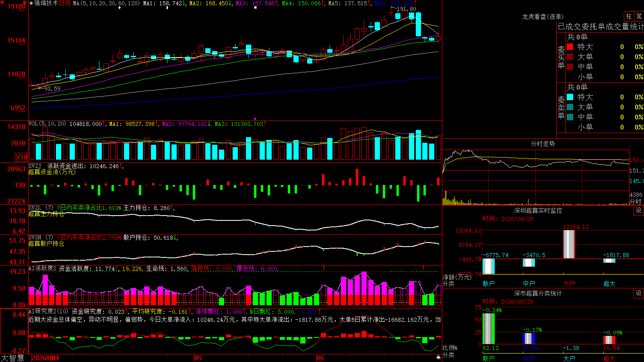Screen dimensions: 644x362
Task: Click the white plus marker above the candlestick chart
Action: [120, 8]
